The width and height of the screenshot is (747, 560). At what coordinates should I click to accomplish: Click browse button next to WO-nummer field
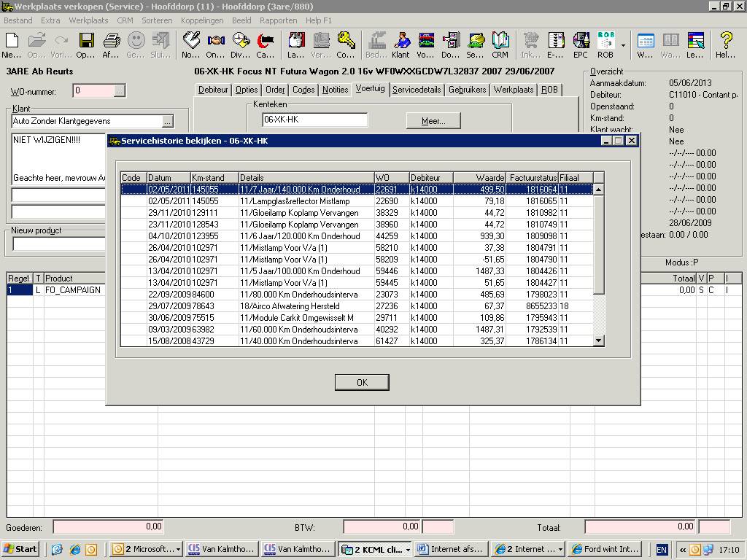pos(120,91)
